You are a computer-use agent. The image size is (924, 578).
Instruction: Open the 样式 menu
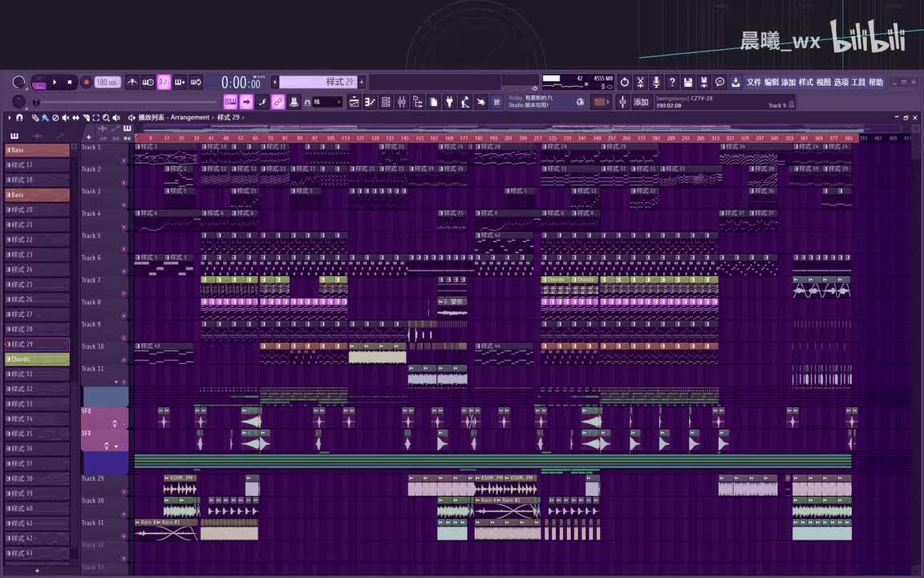pos(806,82)
